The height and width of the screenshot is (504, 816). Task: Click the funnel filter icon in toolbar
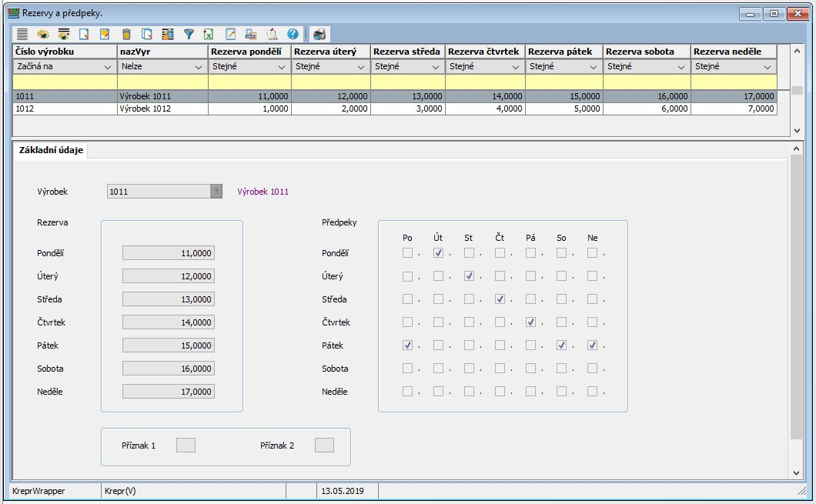point(189,34)
